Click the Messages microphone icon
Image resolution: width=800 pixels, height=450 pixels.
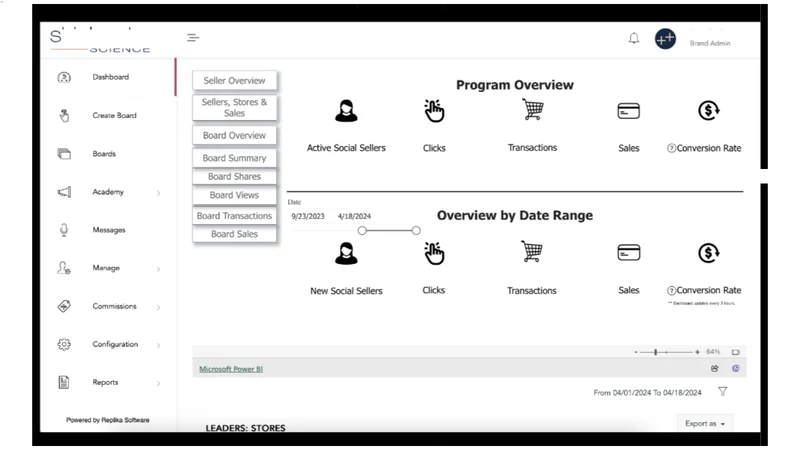pyautogui.click(x=64, y=230)
